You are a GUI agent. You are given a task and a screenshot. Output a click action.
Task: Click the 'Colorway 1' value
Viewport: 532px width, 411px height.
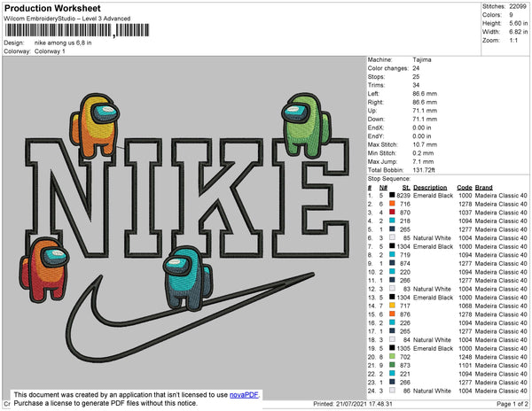[50, 51]
